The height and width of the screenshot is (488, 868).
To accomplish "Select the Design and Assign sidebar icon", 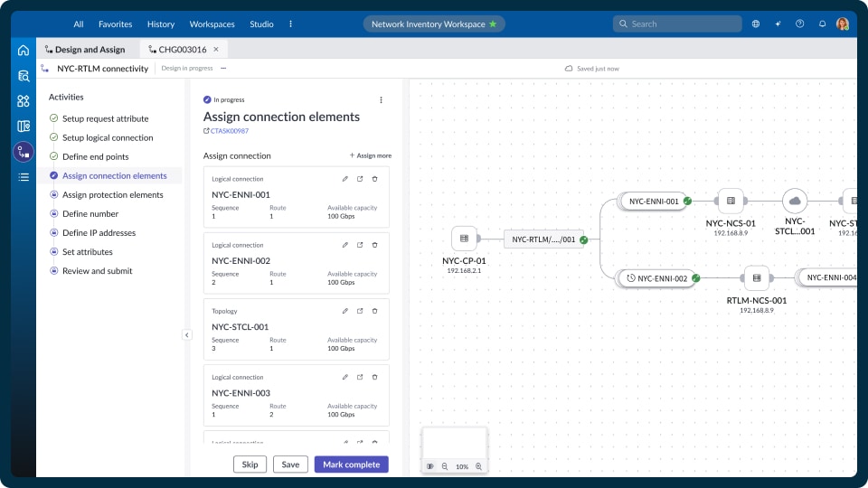I will point(24,152).
